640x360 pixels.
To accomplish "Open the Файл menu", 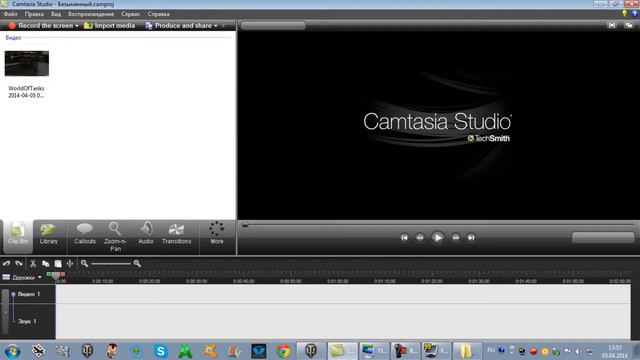I will click(11, 14).
